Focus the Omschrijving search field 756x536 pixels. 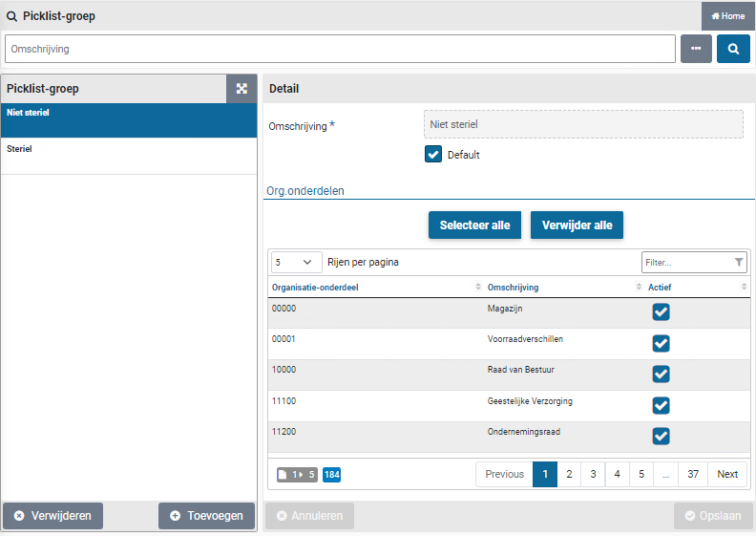pos(340,49)
